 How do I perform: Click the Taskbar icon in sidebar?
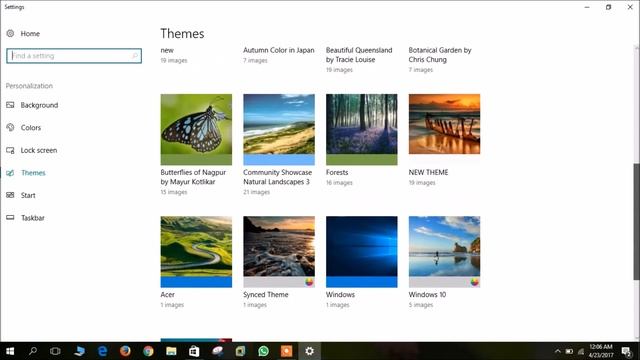(x=10, y=218)
